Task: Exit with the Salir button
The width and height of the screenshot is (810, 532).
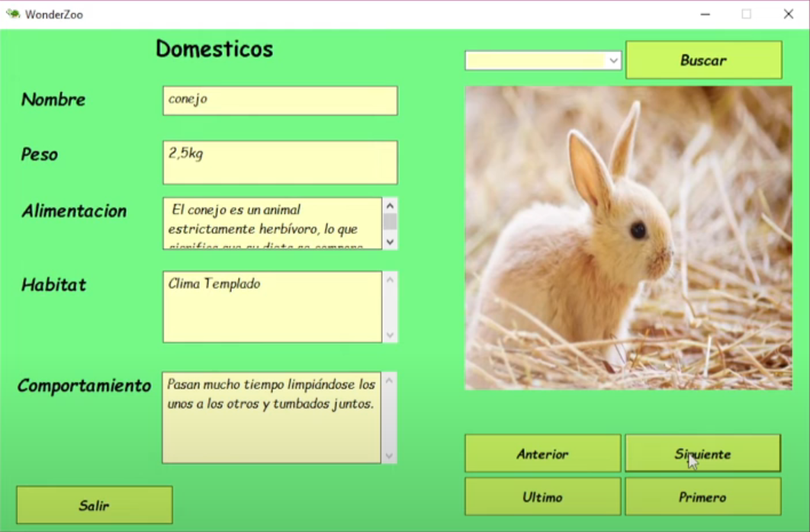Action: click(x=95, y=505)
